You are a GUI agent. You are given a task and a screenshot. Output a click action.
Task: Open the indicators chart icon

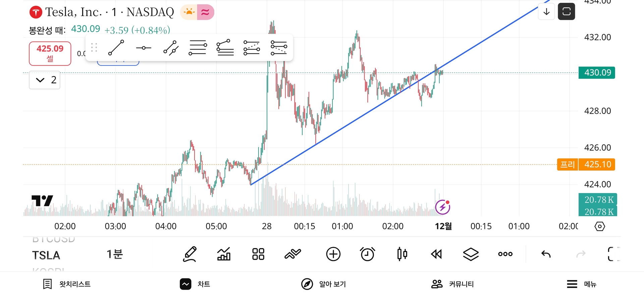tap(224, 254)
